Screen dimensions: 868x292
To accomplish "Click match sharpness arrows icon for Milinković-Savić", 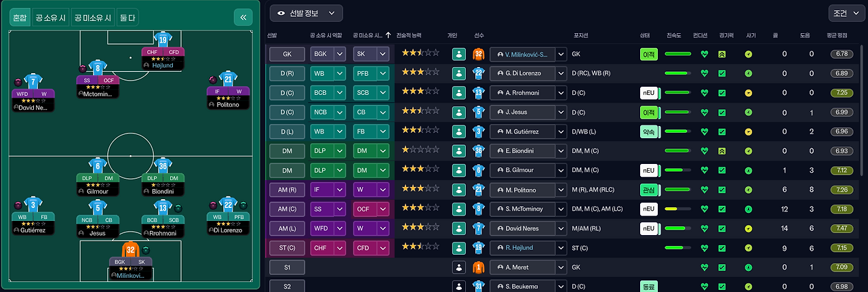I will tap(722, 54).
